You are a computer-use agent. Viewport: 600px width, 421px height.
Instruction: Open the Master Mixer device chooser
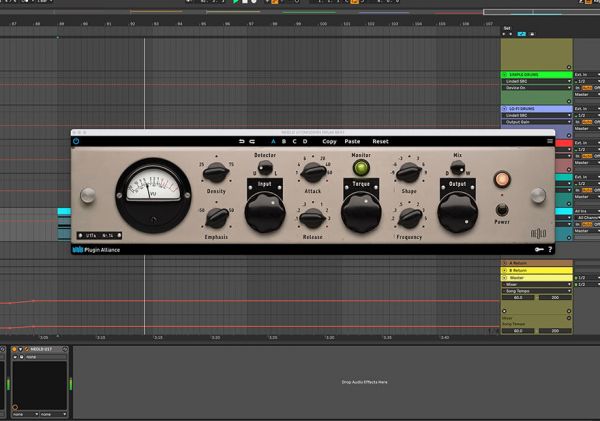pyautogui.click(x=537, y=284)
